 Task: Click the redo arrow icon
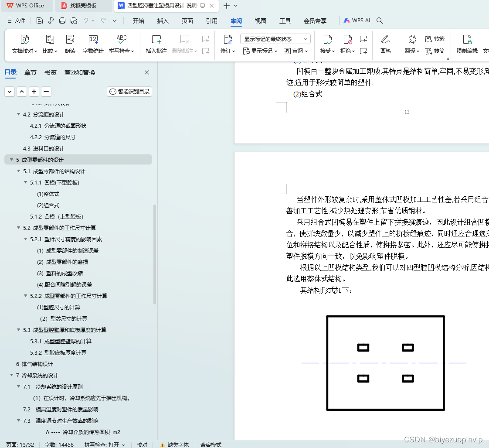coord(103,21)
